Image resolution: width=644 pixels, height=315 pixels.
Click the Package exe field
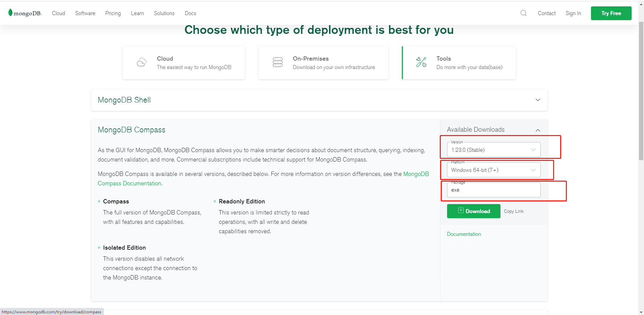[494, 190]
